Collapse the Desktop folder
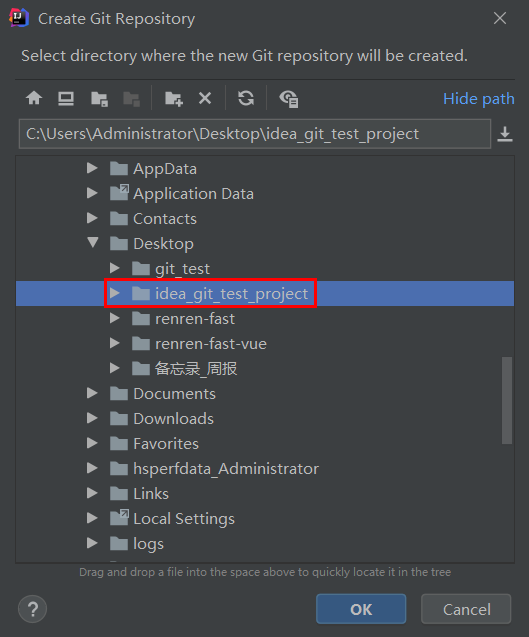 [93, 243]
